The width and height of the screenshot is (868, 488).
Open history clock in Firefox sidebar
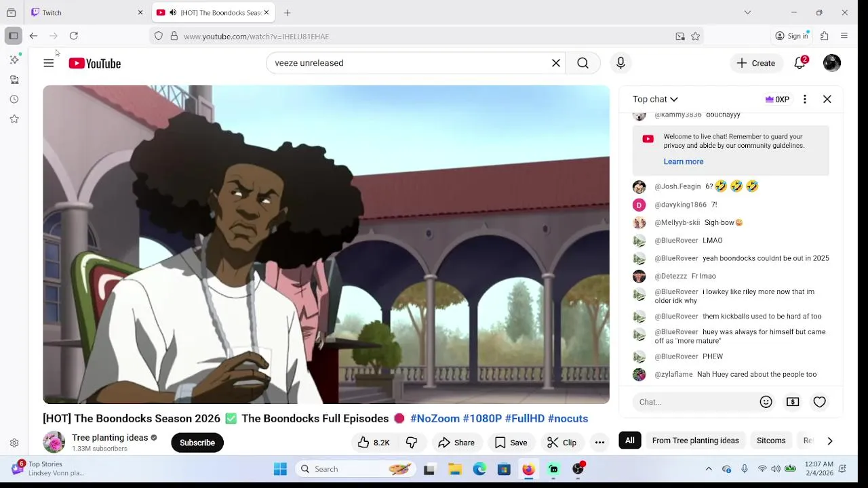14,99
